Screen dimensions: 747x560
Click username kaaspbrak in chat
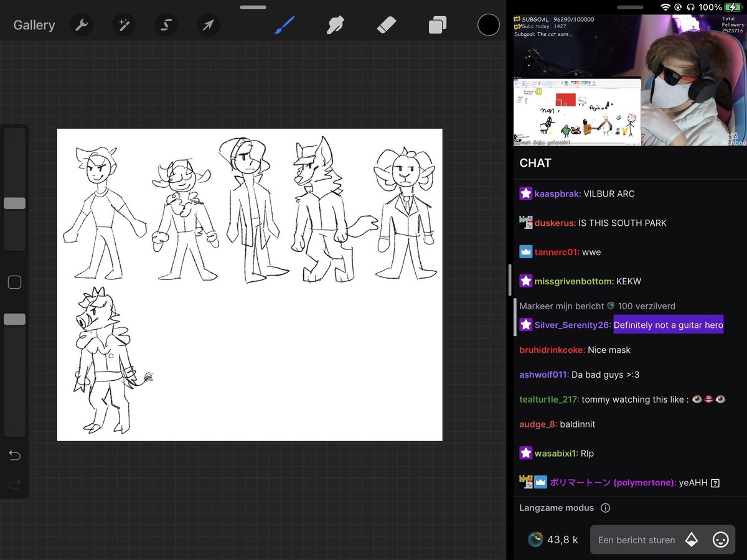(x=558, y=194)
